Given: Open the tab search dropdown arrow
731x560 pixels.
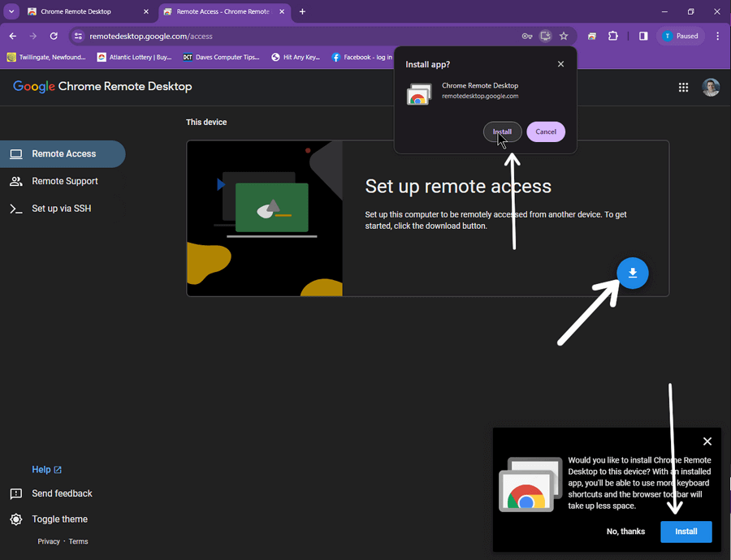Looking at the screenshot, I should (x=11, y=11).
